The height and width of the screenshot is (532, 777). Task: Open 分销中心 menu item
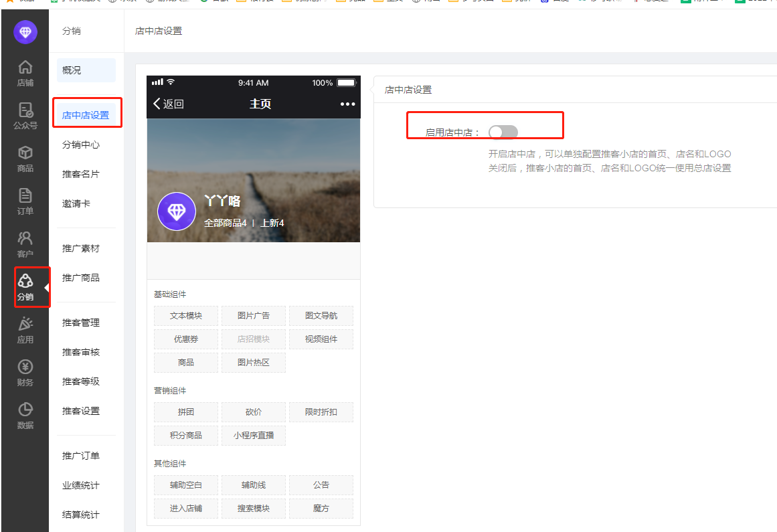coord(81,145)
